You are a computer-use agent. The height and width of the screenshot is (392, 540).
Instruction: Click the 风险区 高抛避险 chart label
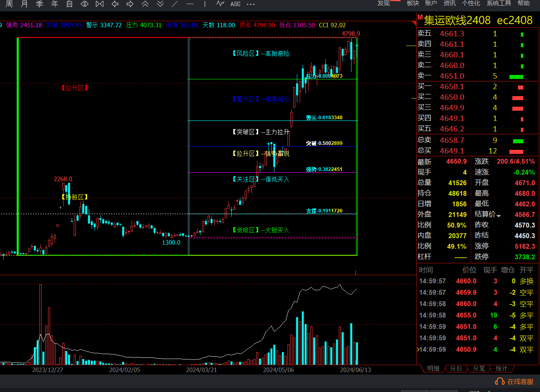pos(261,54)
